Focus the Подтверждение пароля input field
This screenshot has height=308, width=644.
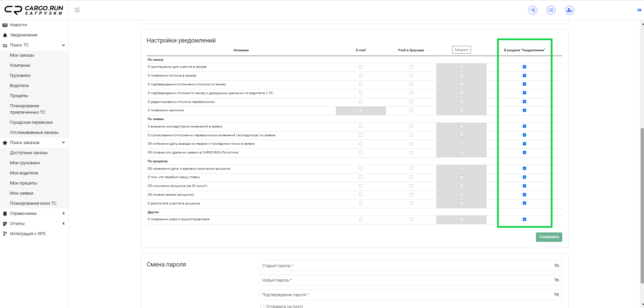411,295
